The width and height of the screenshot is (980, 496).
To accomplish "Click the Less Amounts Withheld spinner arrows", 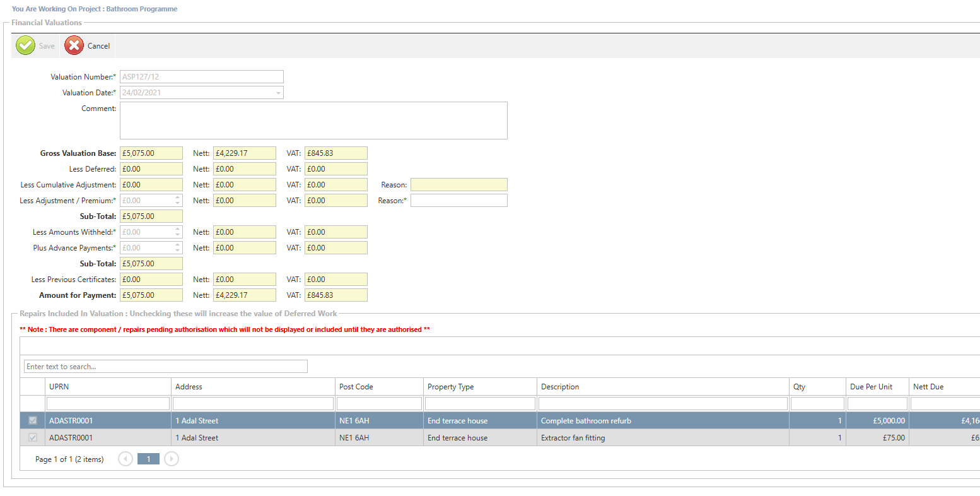I will (x=178, y=232).
